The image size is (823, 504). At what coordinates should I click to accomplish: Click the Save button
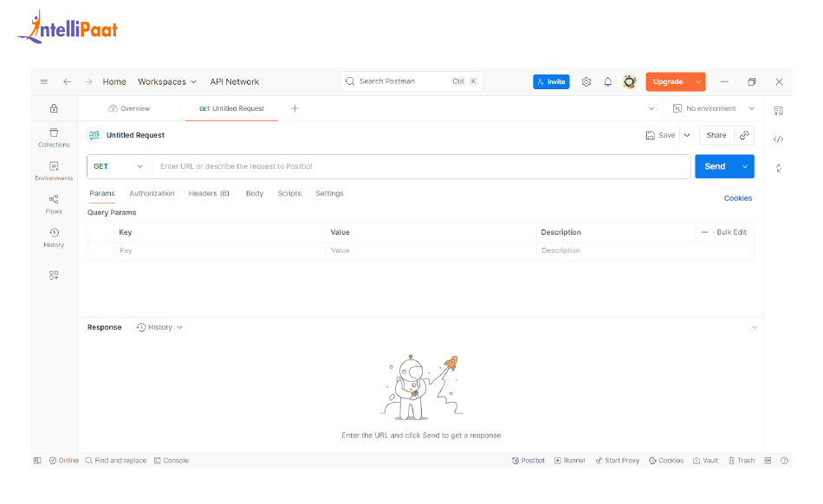[x=660, y=135]
